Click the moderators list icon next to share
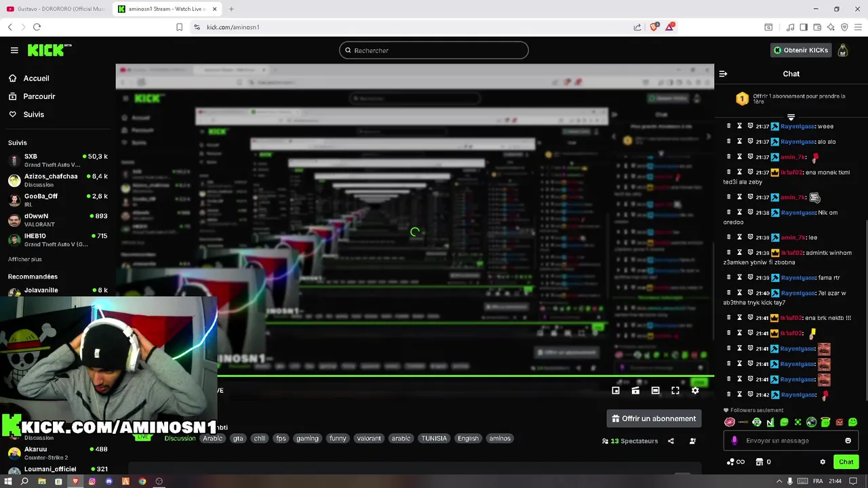The width and height of the screenshot is (868, 488). pyautogui.click(x=692, y=441)
